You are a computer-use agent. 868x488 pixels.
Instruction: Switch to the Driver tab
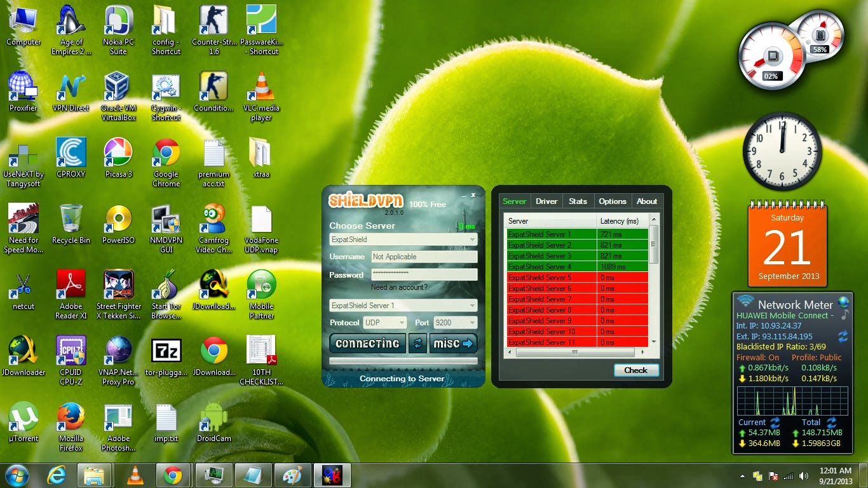[x=546, y=201]
